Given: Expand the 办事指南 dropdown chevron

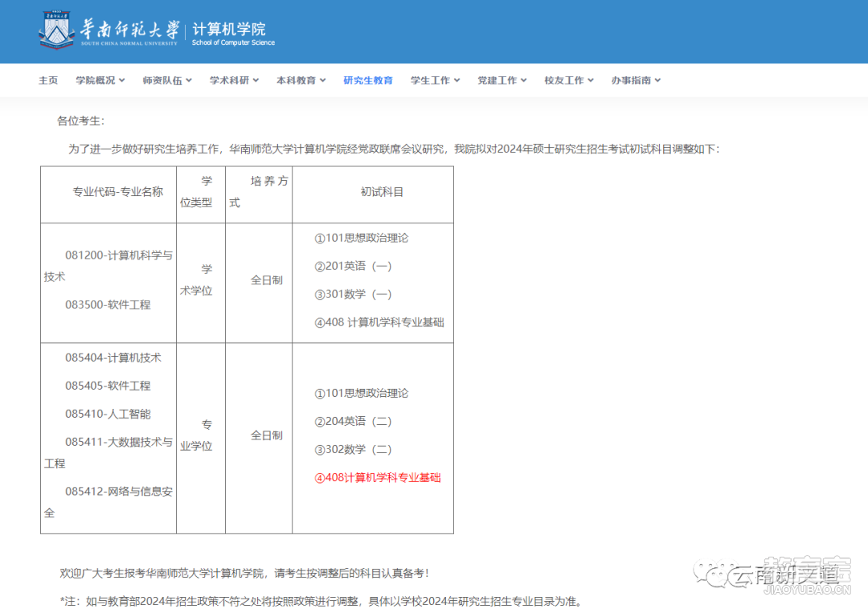Looking at the screenshot, I should [657, 80].
